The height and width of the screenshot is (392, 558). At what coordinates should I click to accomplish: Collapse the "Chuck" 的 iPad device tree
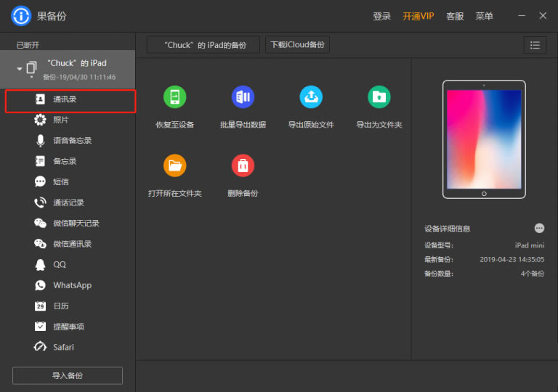tap(20, 68)
